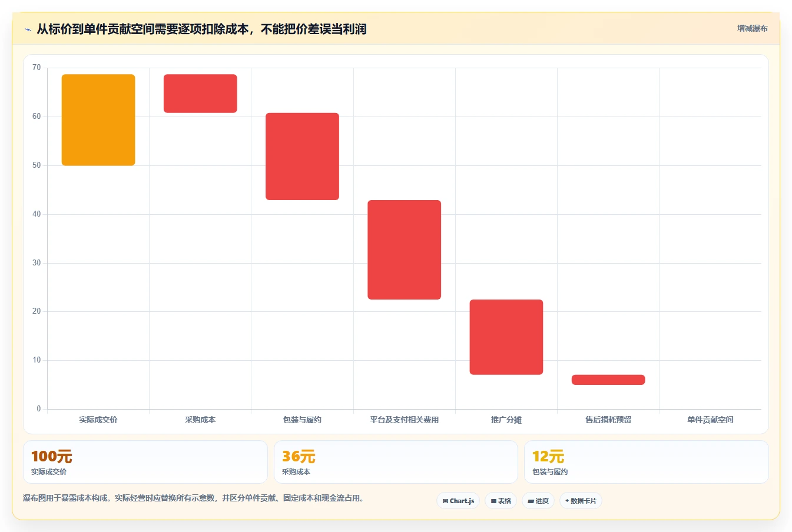The image size is (792, 532).
Task: Click the y-axis value 0
Action: click(x=39, y=409)
